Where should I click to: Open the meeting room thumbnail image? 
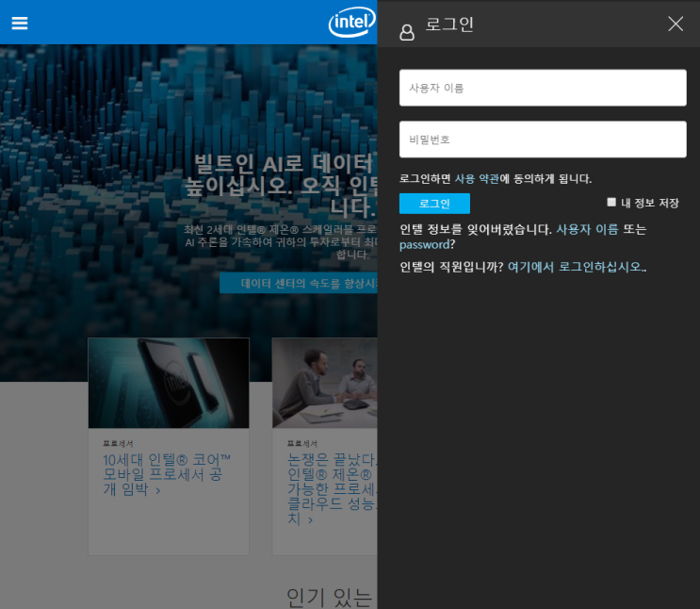(325, 383)
